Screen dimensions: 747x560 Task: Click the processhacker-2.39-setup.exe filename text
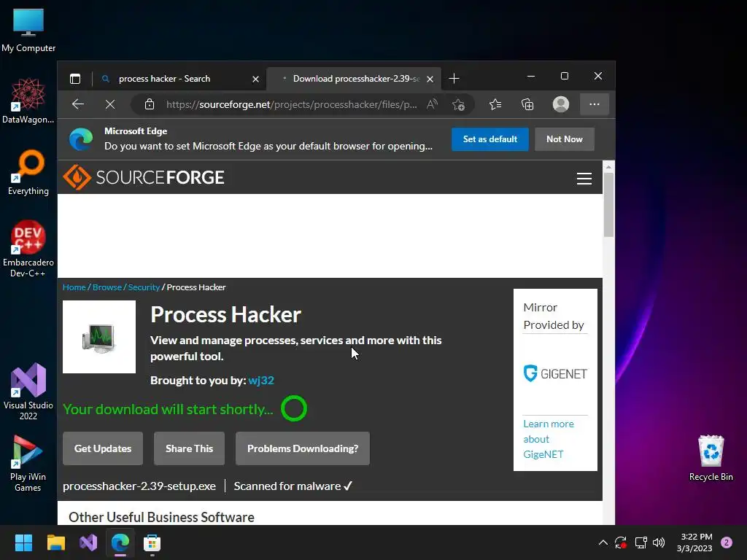coord(139,486)
